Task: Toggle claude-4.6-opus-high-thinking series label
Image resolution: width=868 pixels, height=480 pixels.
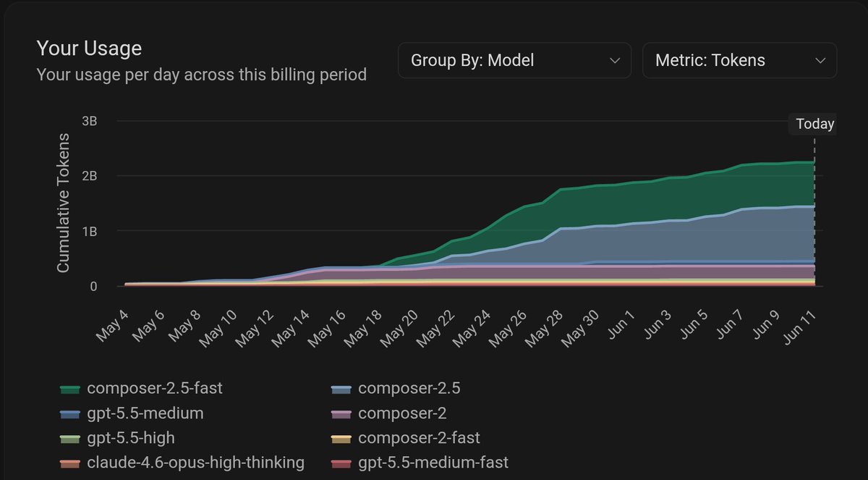Action: pos(196,462)
